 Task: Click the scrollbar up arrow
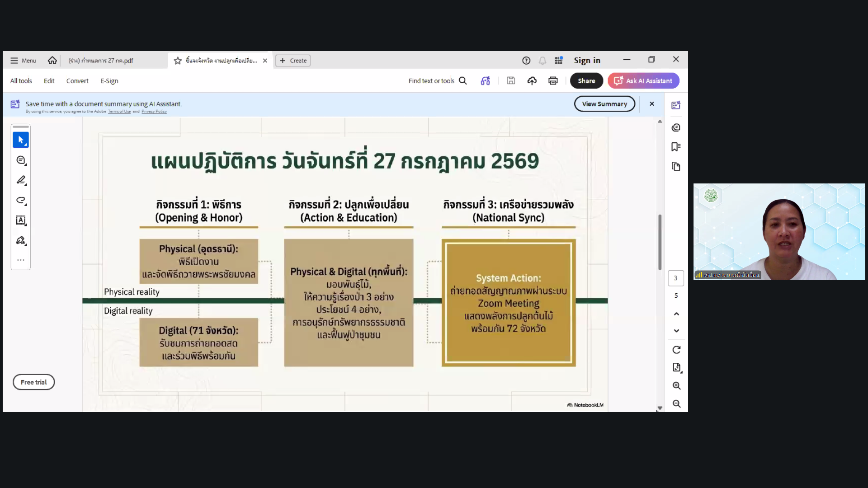coord(660,121)
